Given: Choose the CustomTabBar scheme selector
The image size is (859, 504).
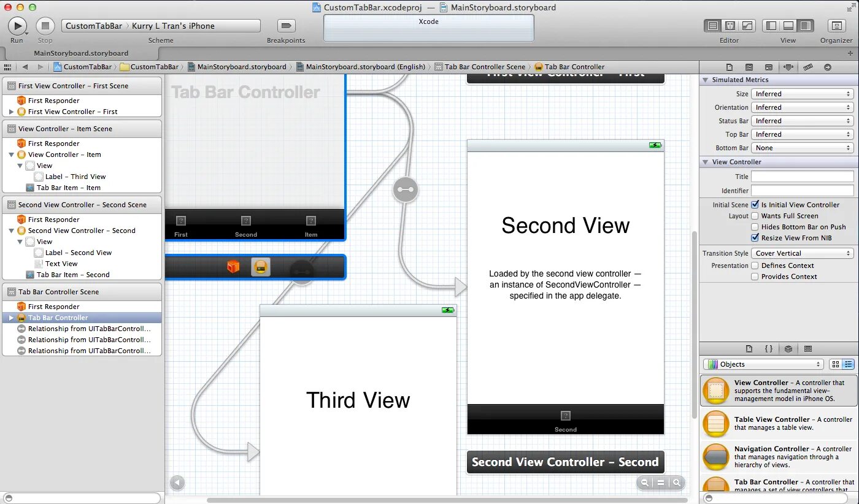Looking at the screenshot, I should pos(94,26).
